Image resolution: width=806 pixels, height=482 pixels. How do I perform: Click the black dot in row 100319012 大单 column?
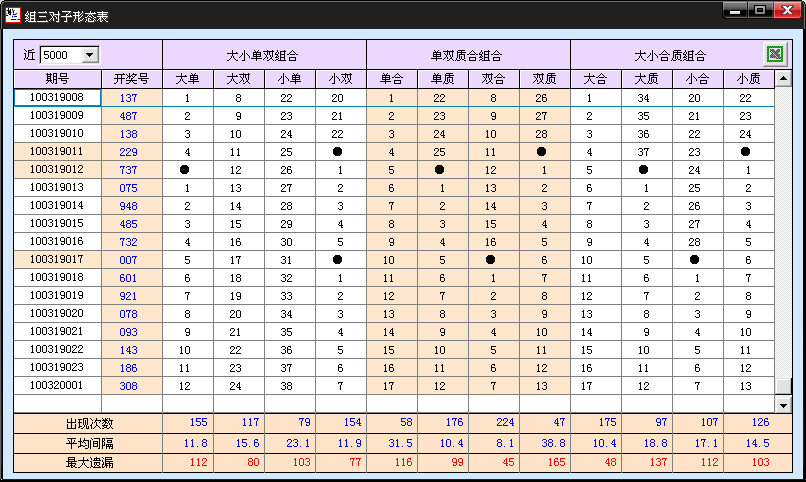coord(187,170)
